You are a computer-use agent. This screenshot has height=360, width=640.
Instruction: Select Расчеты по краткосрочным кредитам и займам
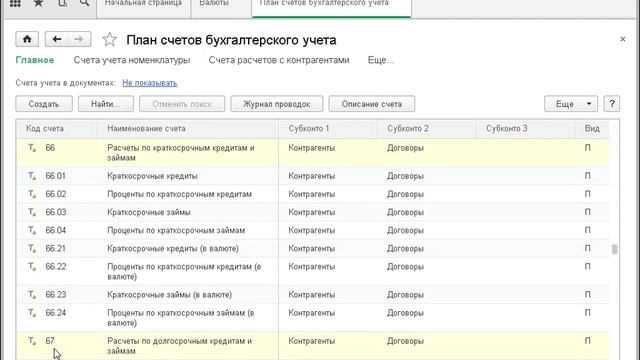(x=313, y=153)
